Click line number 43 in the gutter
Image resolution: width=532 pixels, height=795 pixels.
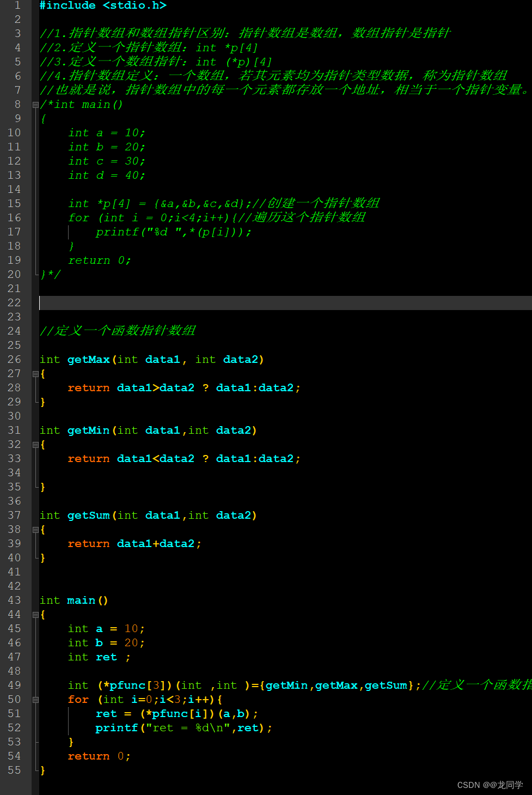coord(14,600)
